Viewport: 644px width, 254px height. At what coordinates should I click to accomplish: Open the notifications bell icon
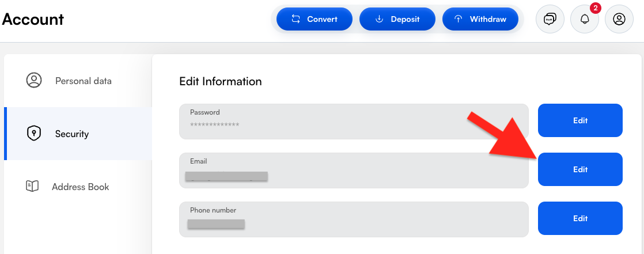[585, 19]
